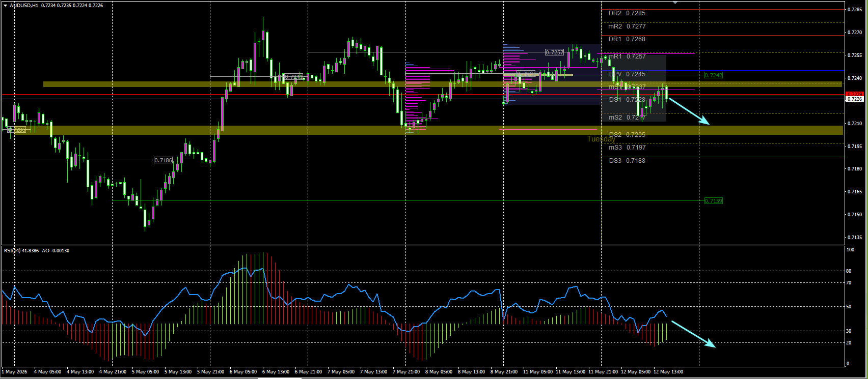Click the DS2 0.7205 pivot label
Screen dimensions: 868x379
coord(627,135)
